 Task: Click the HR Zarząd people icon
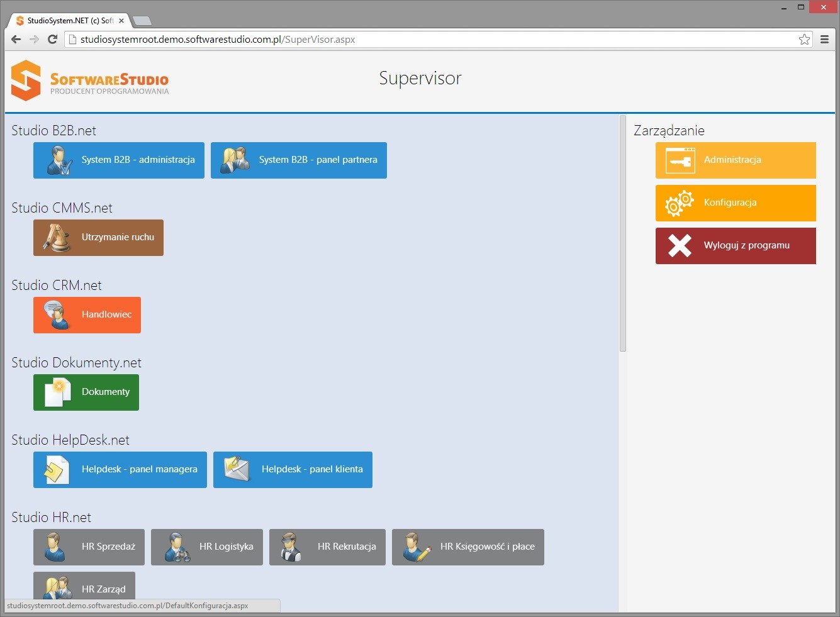click(x=57, y=589)
